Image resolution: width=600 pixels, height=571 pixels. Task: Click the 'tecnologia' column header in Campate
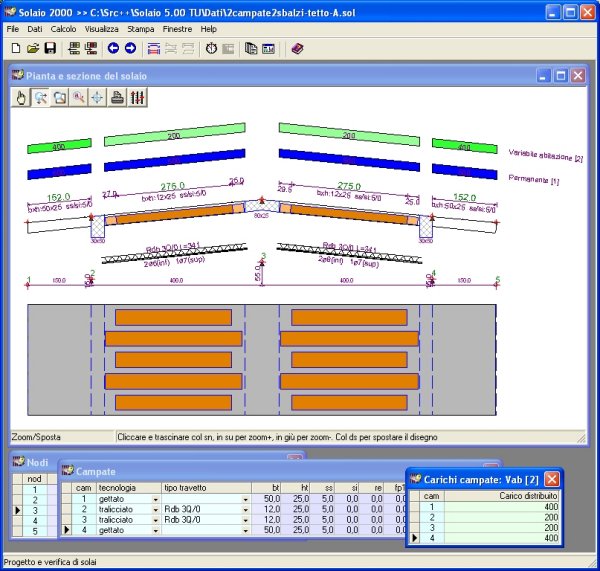coord(129,488)
